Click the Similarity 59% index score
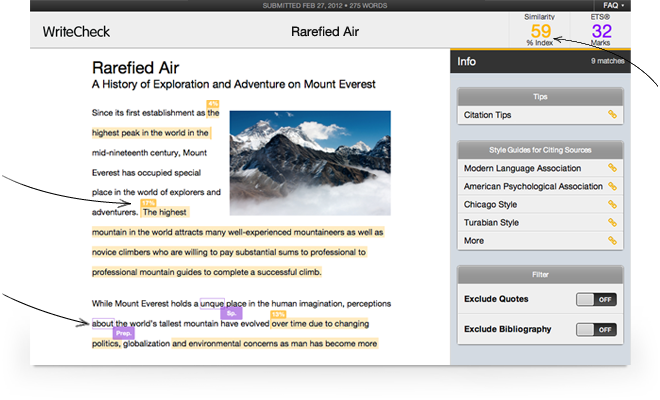This screenshot has height=400, width=660. pos(540,30)
